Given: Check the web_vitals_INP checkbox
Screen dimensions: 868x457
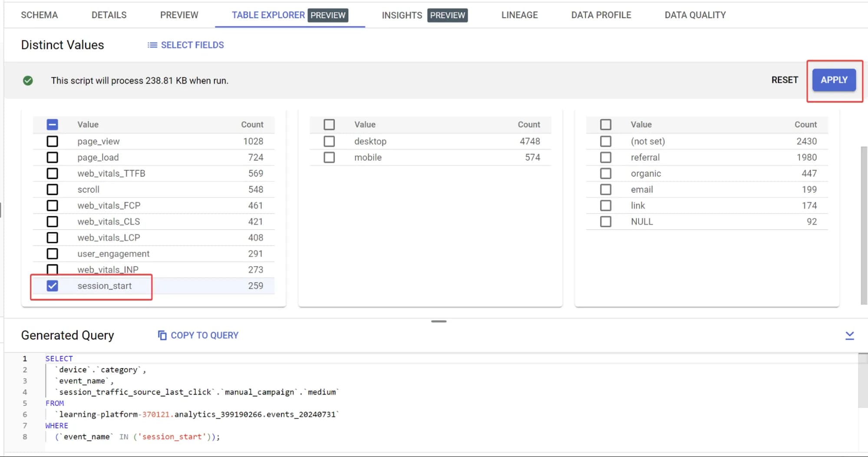Looking at the screenshot, I should [52, 270].
